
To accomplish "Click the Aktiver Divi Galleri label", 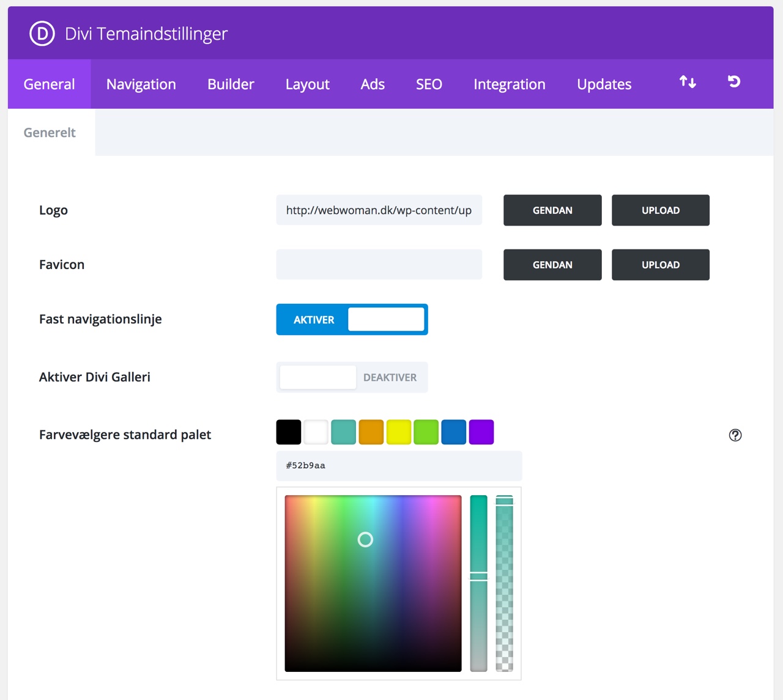I will tap(95, 377).
